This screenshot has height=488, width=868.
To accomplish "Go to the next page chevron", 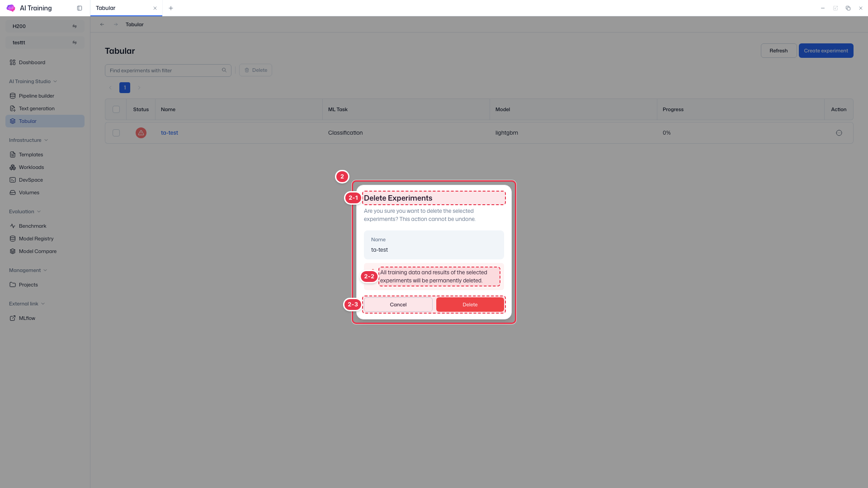I will 139,88.
